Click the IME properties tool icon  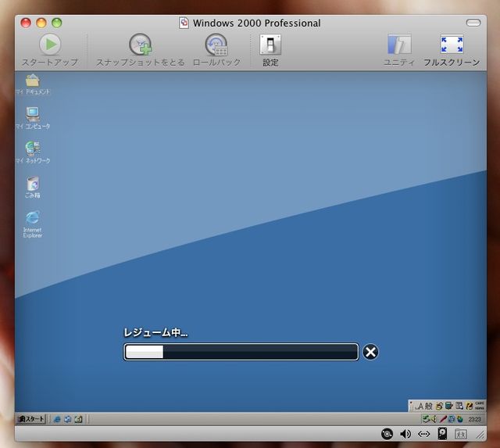[x=459, y=407]
